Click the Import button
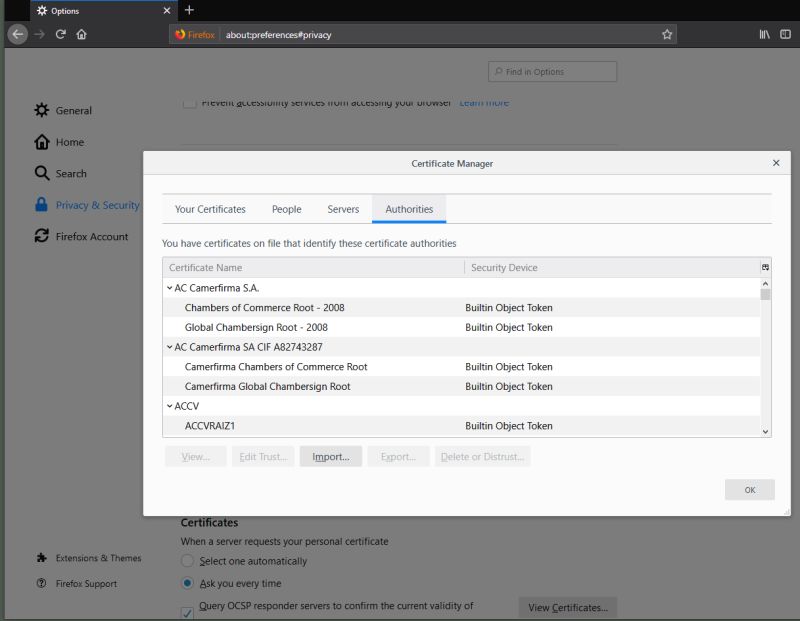800x621 pixels. tap(331, 456)
